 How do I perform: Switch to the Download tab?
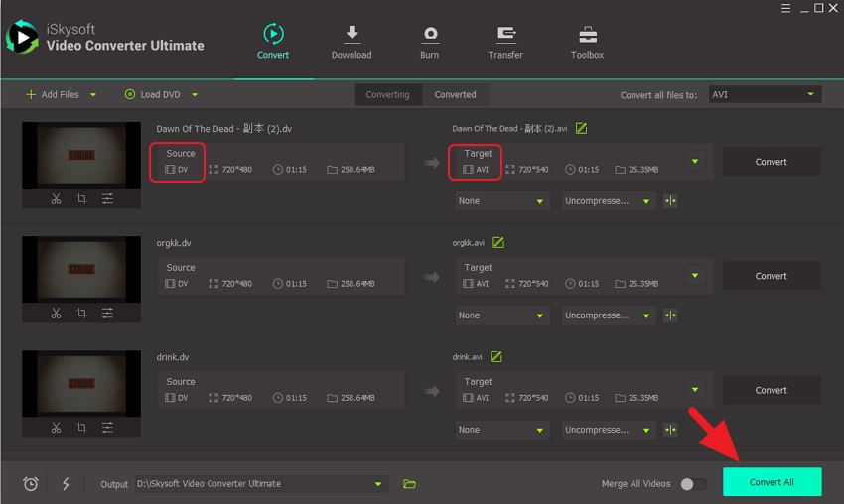click(x=352, y=42)
